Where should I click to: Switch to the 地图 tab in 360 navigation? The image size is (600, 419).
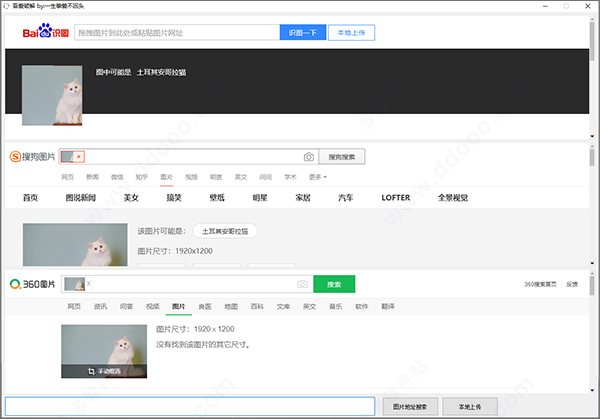[231, 306]
